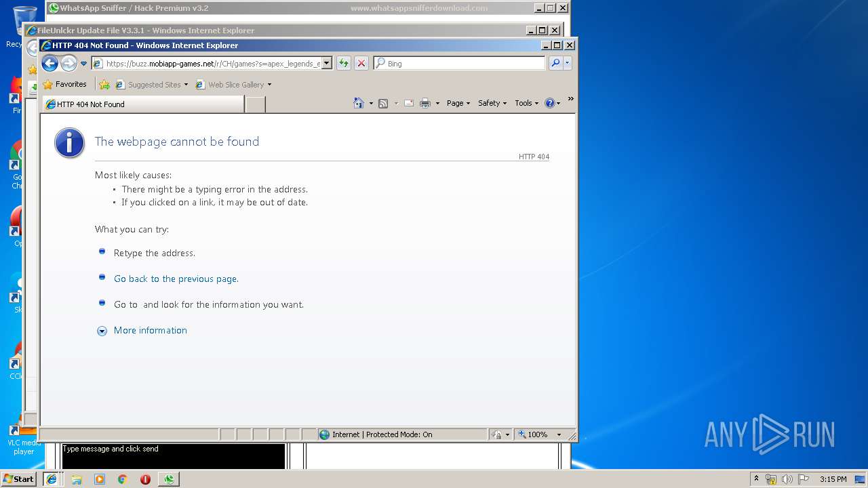Click the HTTP 404 code text
868x488 pixels.
click(x=534, y=157)
